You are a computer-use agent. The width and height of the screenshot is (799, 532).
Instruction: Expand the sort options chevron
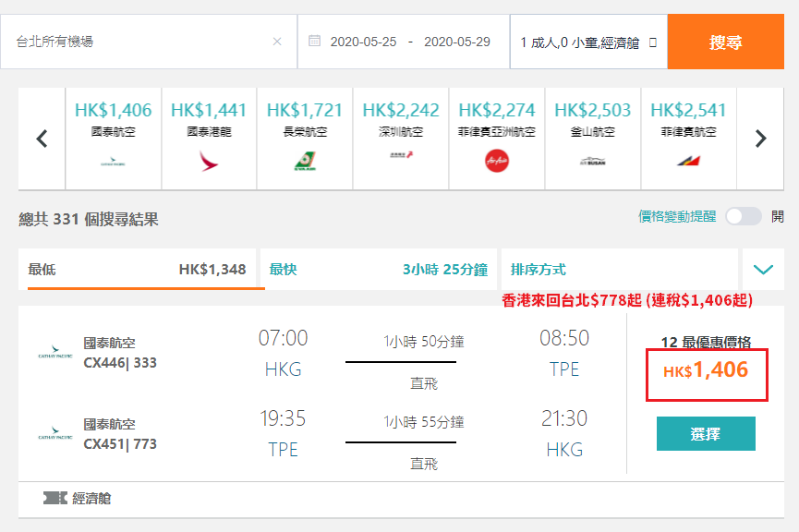pyautogui.click(x=763, y=269)
